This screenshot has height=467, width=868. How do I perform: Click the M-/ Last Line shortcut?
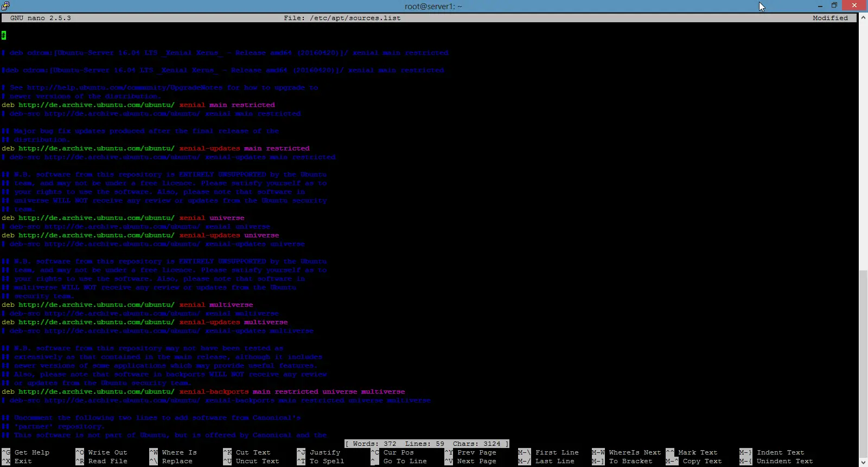click(x=546, y=461)
